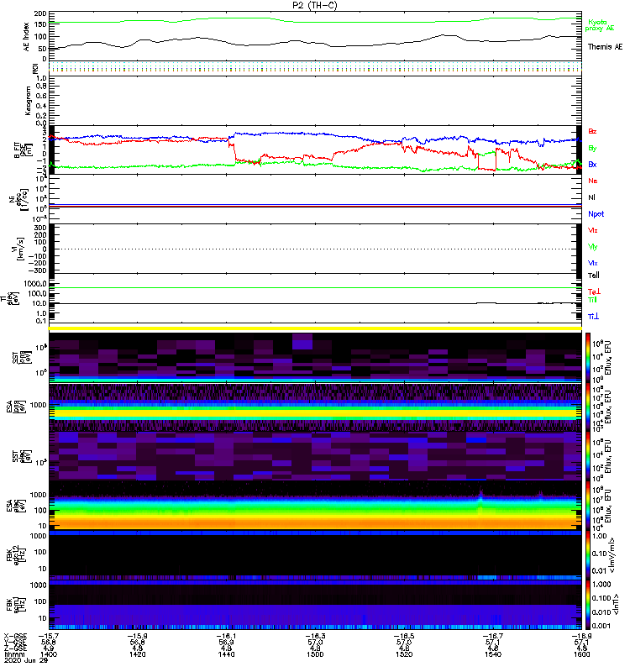The image size is (630, 672).
Task: Click the X-GSE value "-16.5"
Action: click(404, 636)
